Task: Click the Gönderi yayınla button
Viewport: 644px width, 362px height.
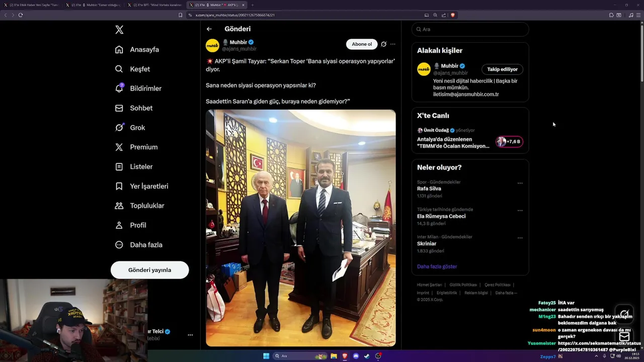Action: [x=149, y=270]
